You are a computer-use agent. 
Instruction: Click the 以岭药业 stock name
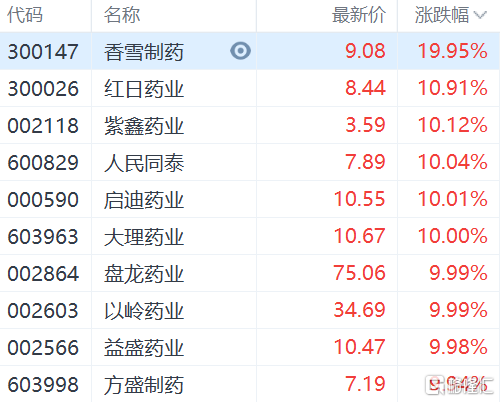coord(144,311)
